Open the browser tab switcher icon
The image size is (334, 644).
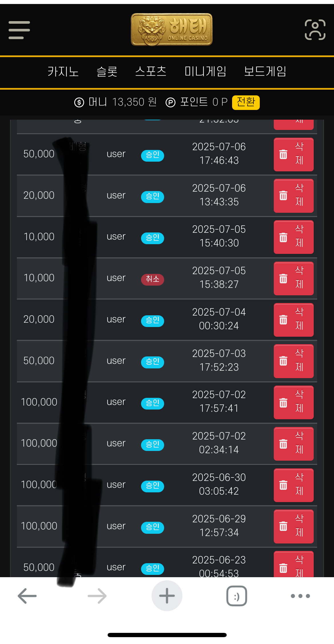point(237,596)
